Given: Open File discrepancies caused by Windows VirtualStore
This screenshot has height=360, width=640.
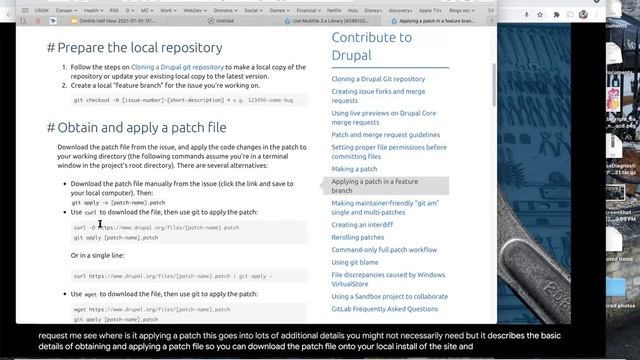Looking at the screenshot, I should tap(388, 279).
